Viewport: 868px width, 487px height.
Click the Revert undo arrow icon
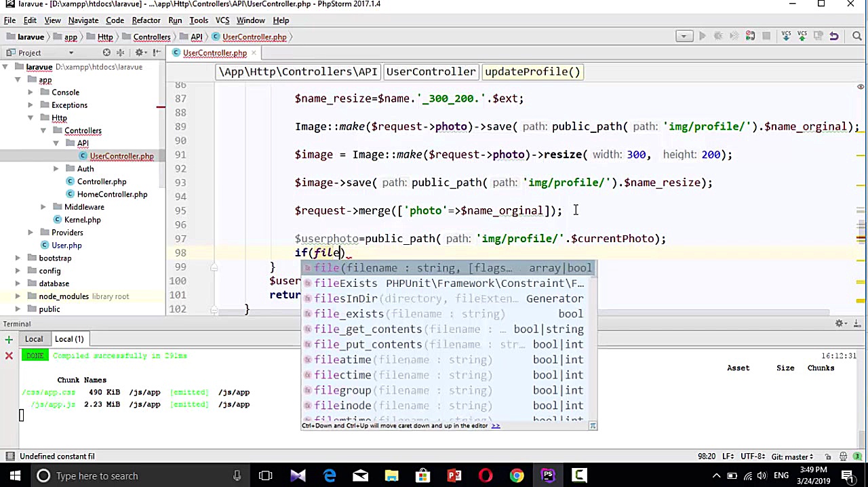coord(834,37)
